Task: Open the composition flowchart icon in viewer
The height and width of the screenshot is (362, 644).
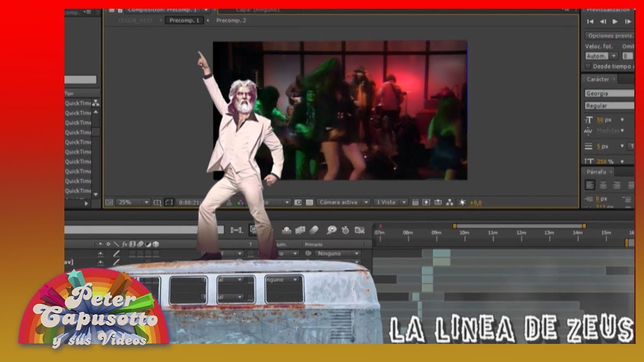Action: tap(450, 202)
